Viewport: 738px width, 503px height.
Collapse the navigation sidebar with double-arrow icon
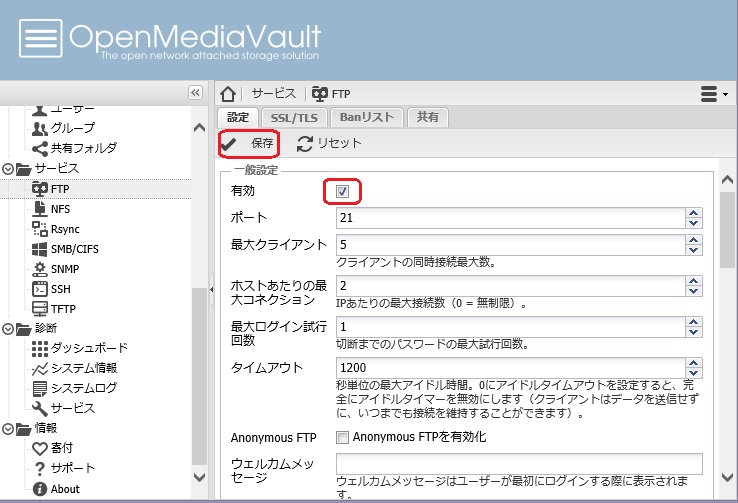[x=195, y=93]
